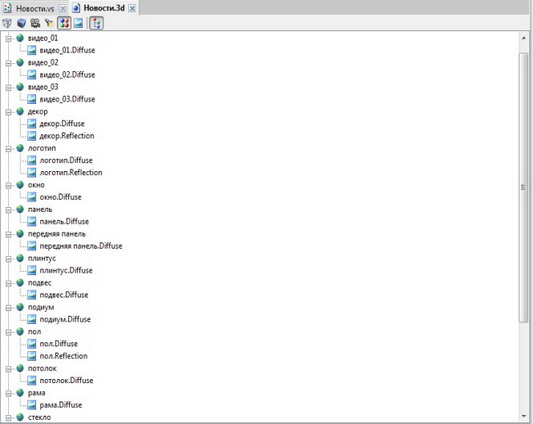Screen dimensions: 533x424
Task: Switch to the Новости.vs tab
Action: 35,9
